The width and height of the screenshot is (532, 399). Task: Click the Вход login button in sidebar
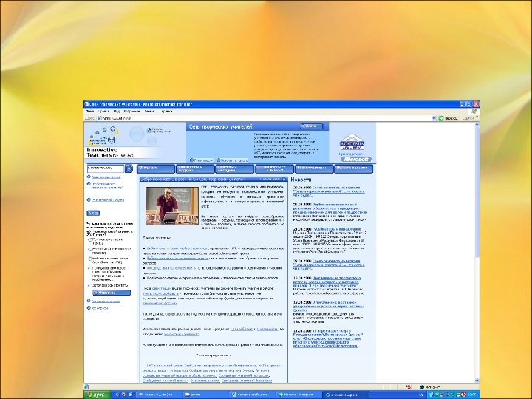coord(93,213)
